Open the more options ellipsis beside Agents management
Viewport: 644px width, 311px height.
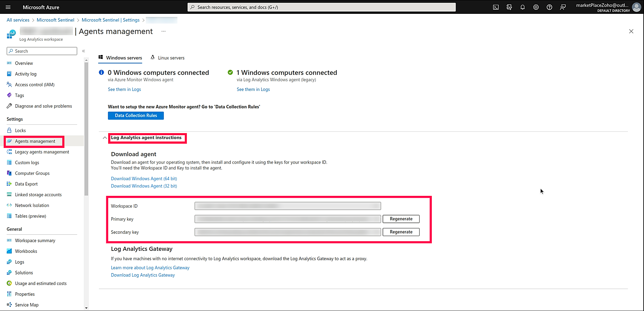(164, 32)
